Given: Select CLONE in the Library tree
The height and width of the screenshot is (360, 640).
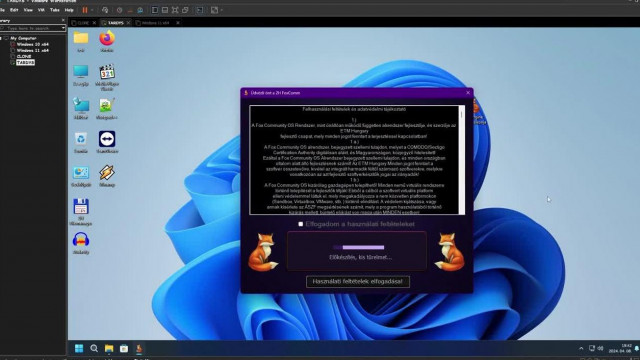Looking at the screenshot, I should pyautogui.click(x=24, y=56).
